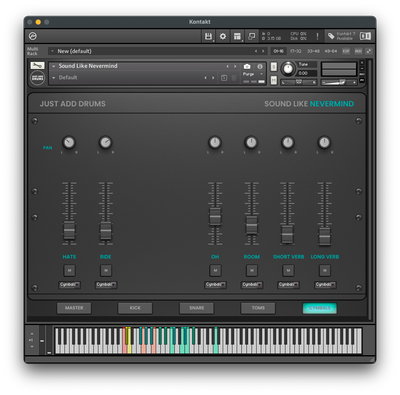Viewport: 400px width, 395px height.
Task: Click the instrument volume slider in header
Action: click(338, 82)
